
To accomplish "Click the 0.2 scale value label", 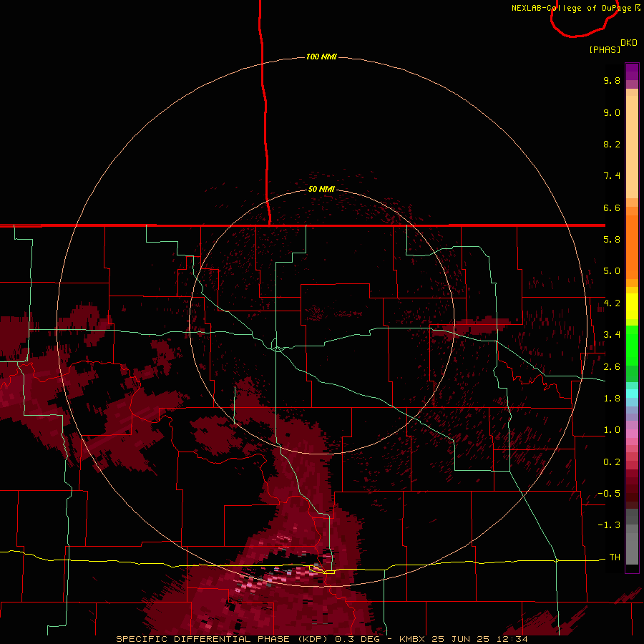I will [612, 462].
